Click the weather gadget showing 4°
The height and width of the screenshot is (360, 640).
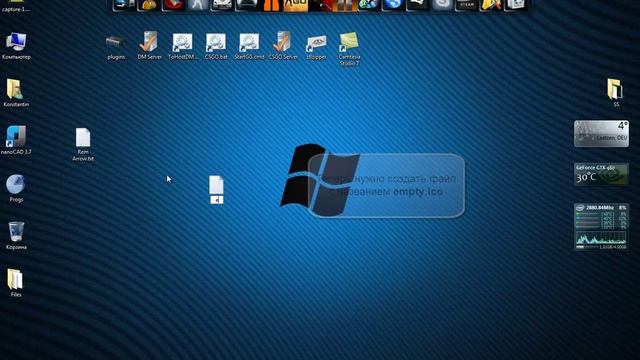[x=601, y=133]
